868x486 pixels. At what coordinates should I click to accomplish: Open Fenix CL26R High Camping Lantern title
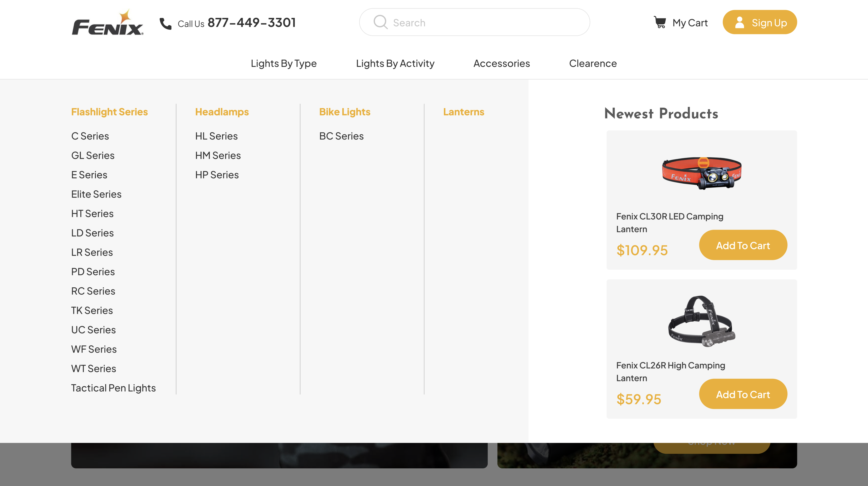coord(671,372)
